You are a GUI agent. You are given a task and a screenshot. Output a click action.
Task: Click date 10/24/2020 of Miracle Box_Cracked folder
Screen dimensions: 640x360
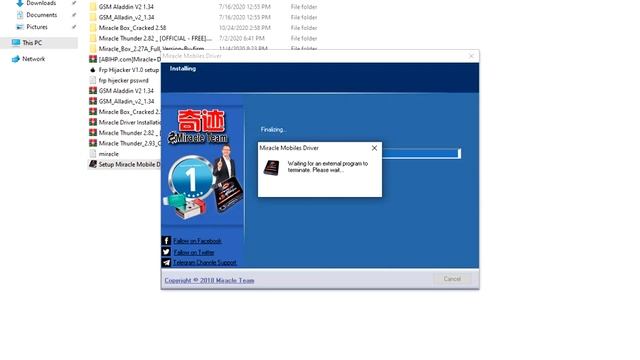point(244,28)
